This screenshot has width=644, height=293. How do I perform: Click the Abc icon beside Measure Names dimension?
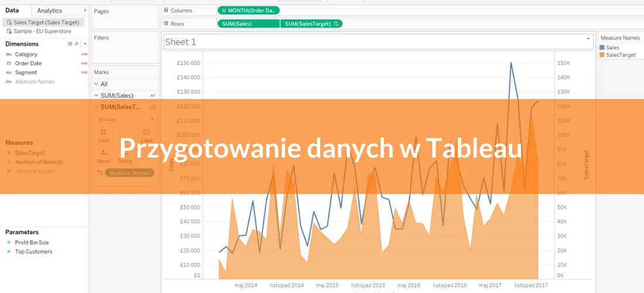(x=9, y=81)
